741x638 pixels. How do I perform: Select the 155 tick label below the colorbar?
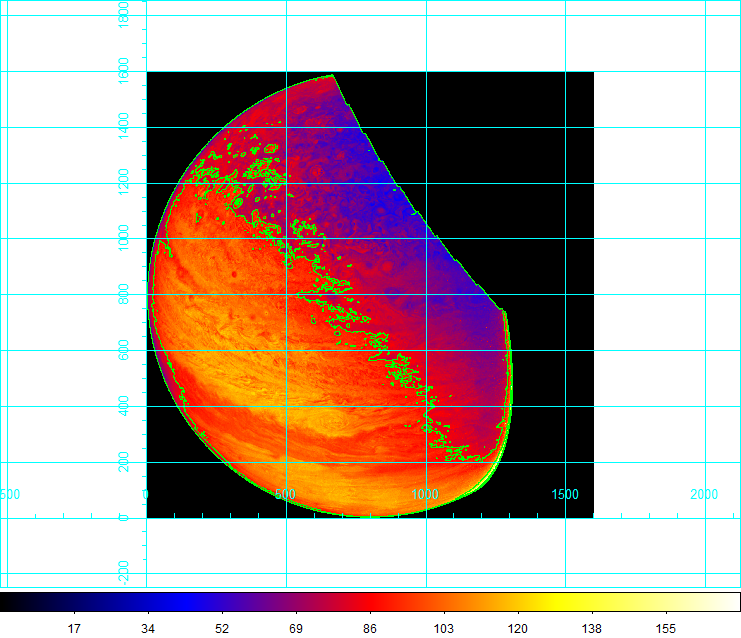pyautogui.click(x=665, y=628)
